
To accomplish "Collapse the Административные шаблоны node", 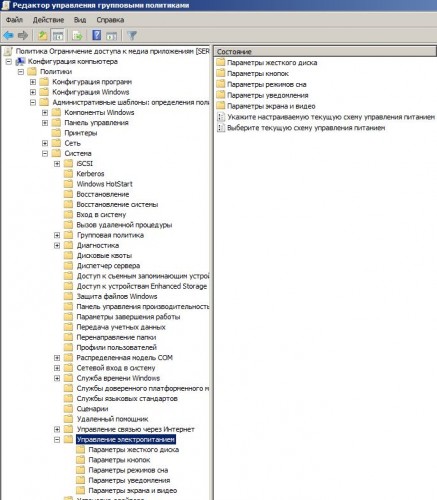I will tap(33, 102).
